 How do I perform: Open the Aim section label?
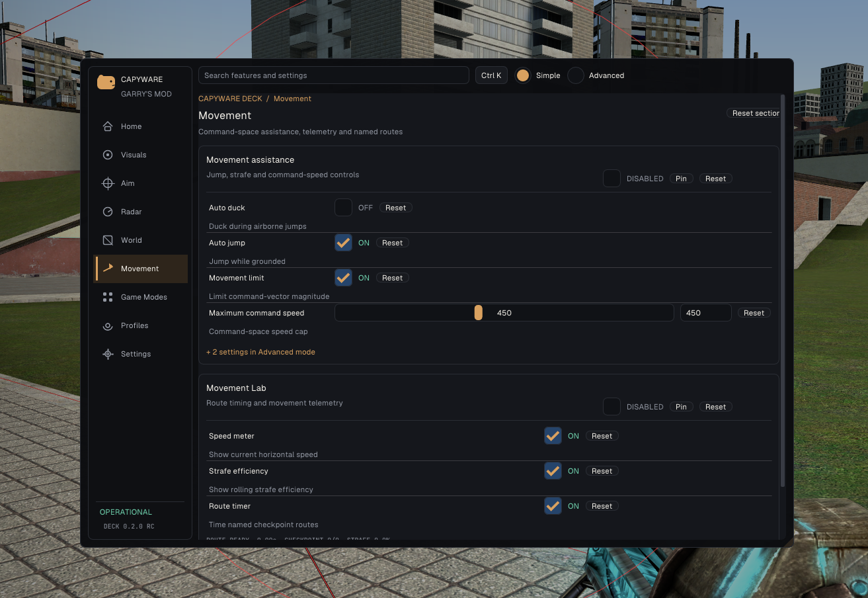128,183
